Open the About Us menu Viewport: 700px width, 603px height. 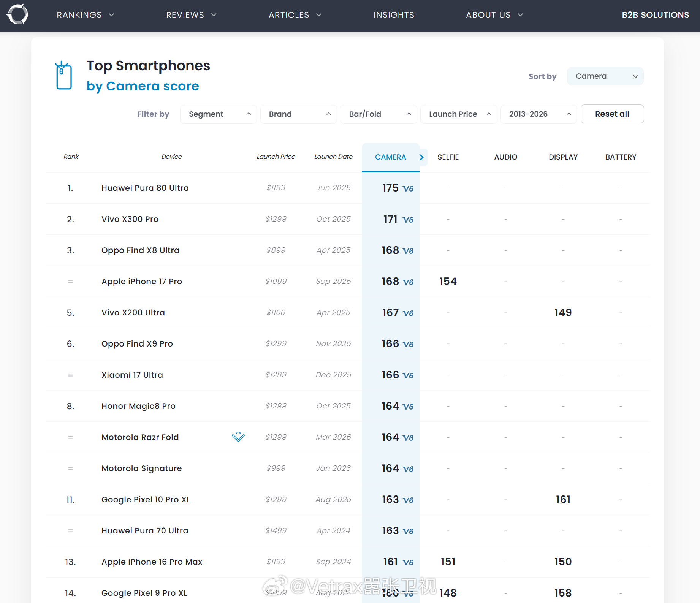coord(495,15)
